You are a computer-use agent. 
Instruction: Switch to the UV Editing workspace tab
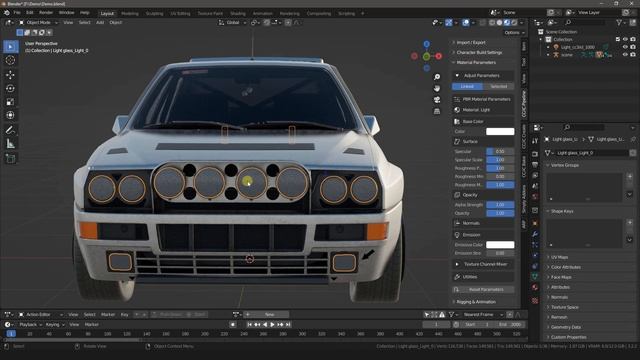[180, 13]
